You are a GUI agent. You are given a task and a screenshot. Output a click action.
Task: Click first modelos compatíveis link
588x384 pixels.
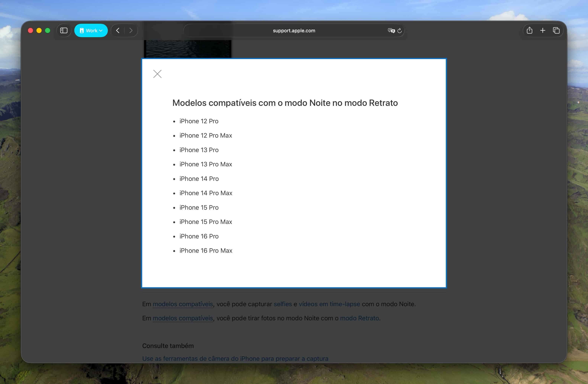182,304
